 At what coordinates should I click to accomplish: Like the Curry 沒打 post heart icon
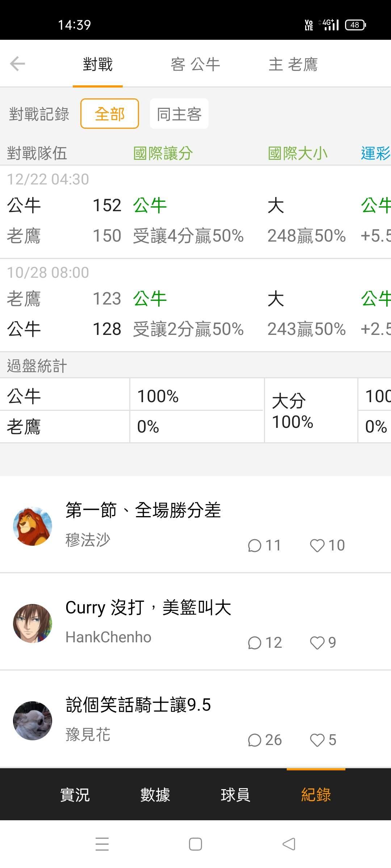click(x=318, y=643)
